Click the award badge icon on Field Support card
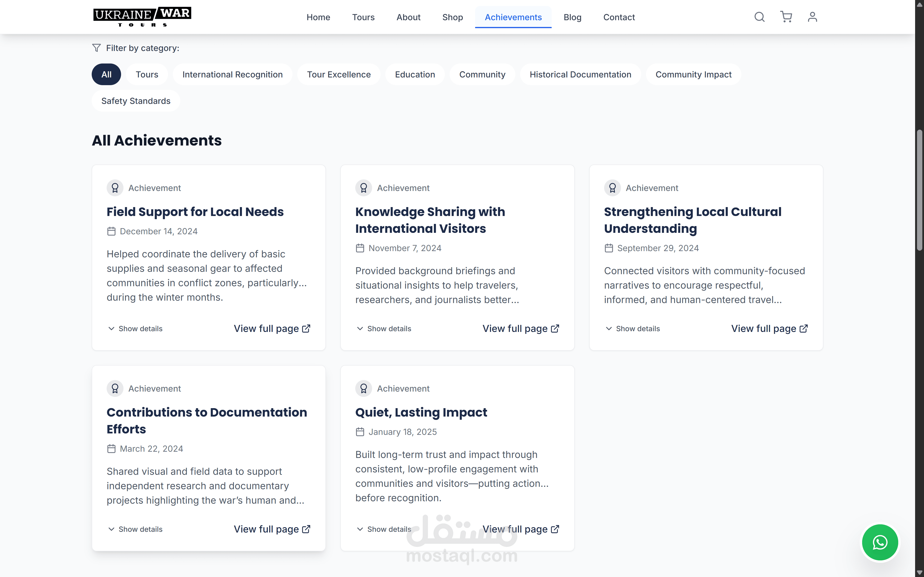 (115, 188)
